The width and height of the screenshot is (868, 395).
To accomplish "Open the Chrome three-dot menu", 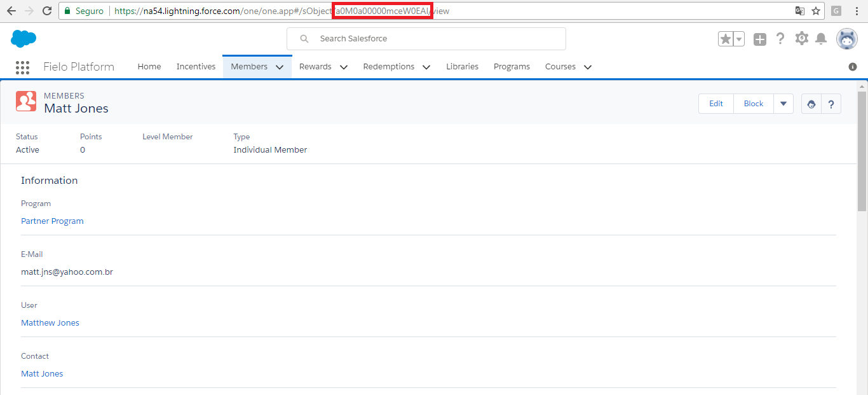I will 857,11.
